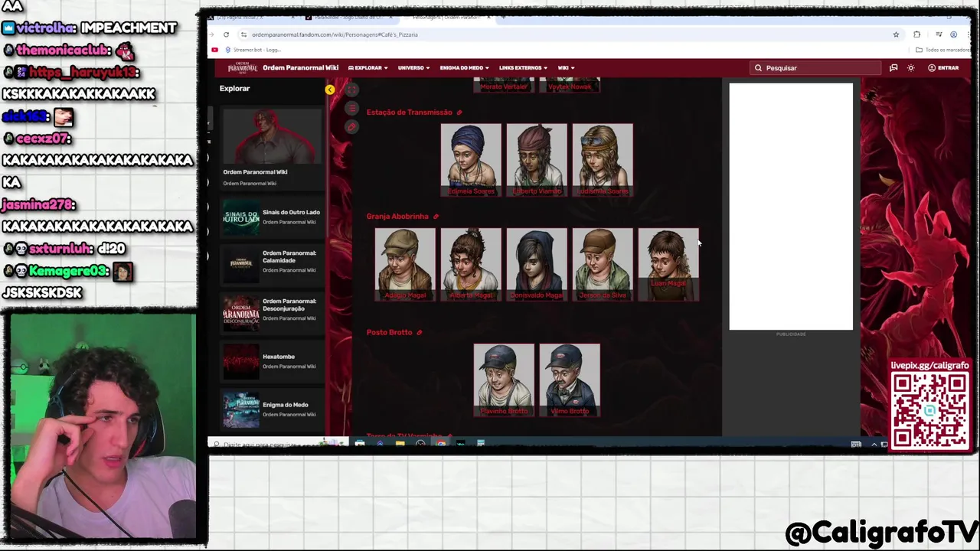
Task: Open the Chrome profile avatar icon
Action: click(953, 34)
